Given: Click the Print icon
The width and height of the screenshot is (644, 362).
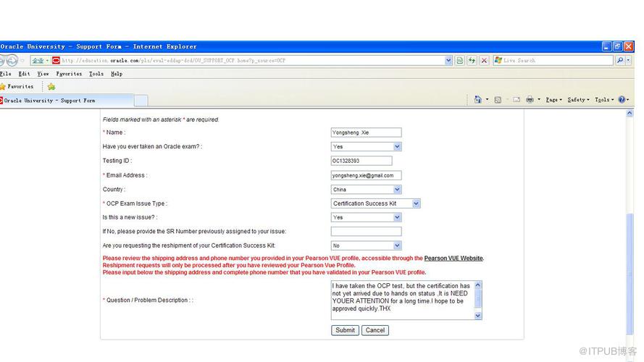Looking at the screenshot, I should point(530,99).
